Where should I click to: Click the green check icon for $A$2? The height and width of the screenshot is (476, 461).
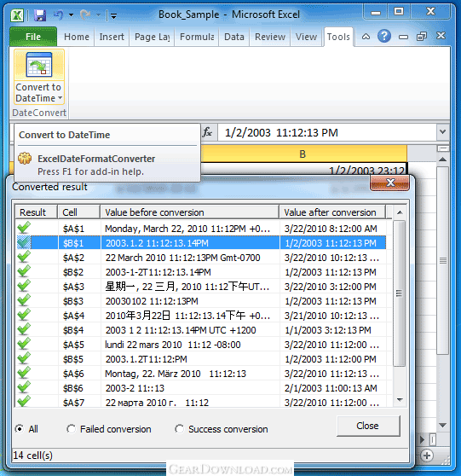pyautogui.click(x=24, y=257)
